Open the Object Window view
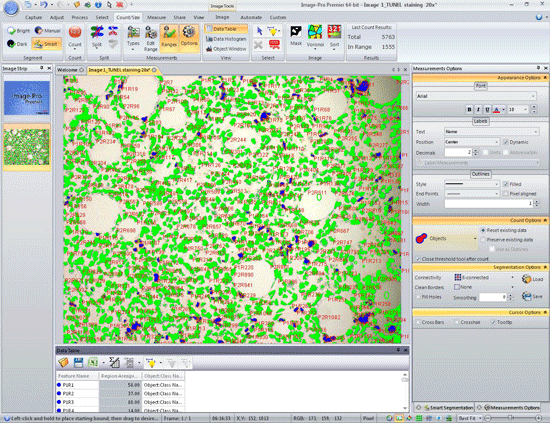The image size is (550, 423). (x=226, y=49)
